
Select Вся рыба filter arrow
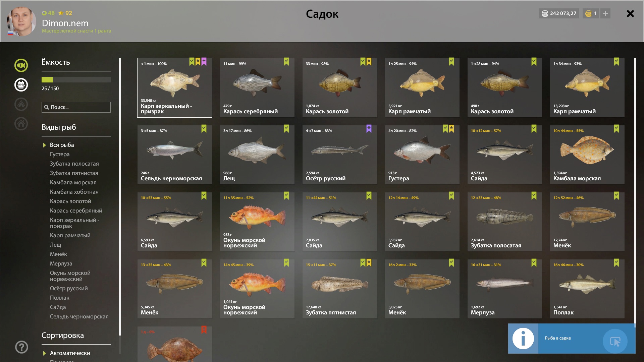click(44, 145)
